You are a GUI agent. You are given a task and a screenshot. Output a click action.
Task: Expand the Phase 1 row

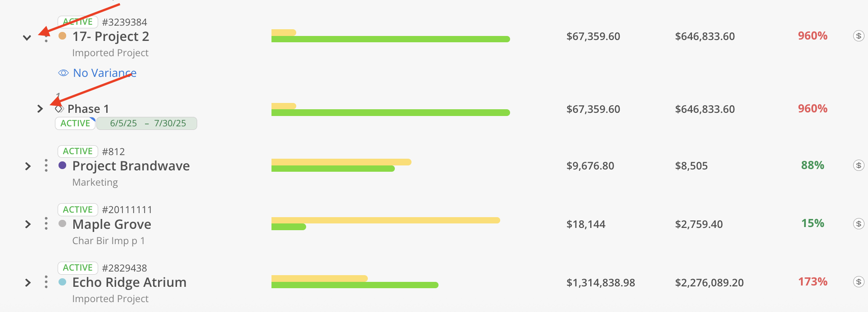(40, 109)
